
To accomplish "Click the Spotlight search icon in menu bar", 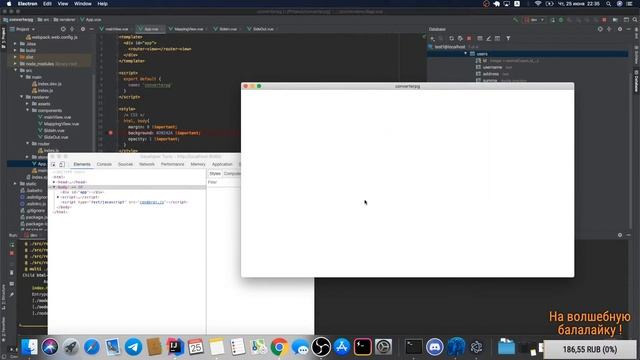I will [x=608, y=4].
